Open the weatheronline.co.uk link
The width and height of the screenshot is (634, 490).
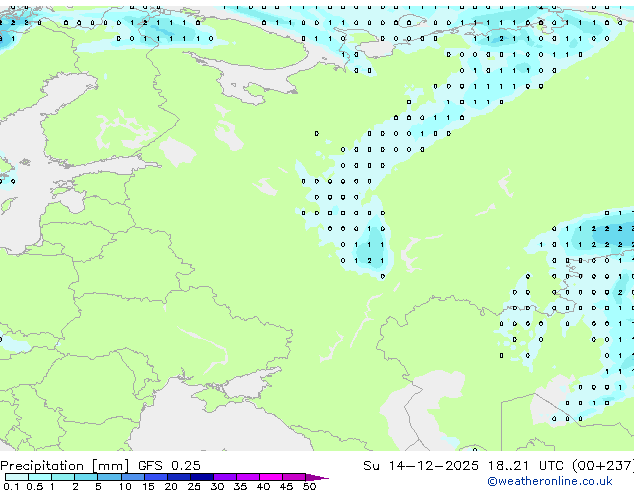click(x=550, y=481)
